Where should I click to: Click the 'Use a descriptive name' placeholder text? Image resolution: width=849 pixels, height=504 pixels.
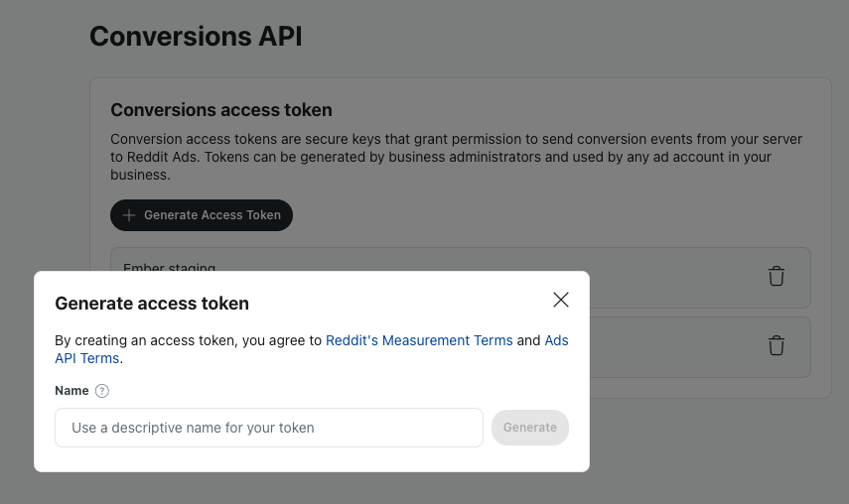point(193,428)
